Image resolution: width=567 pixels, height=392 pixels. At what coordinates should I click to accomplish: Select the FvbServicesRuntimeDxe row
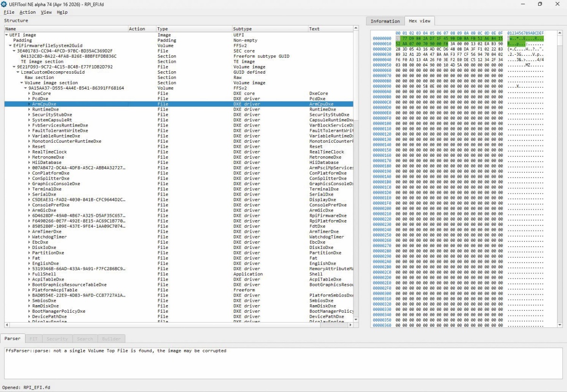point(179,125)
